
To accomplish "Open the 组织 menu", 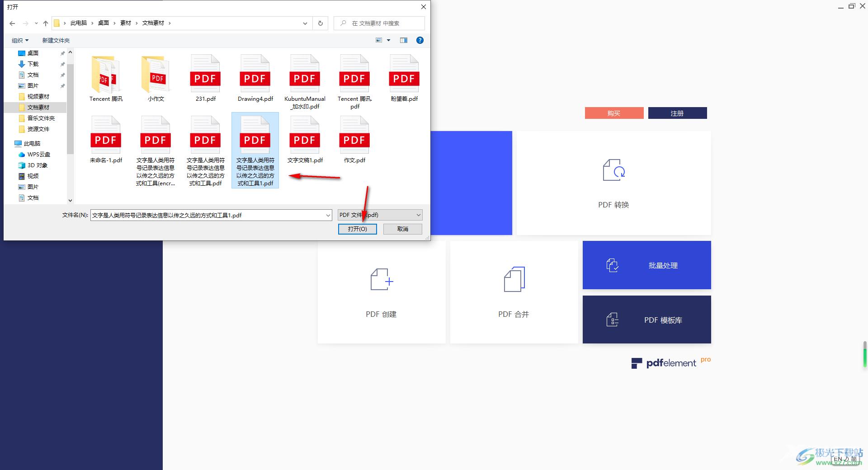I will coord(20,40).
